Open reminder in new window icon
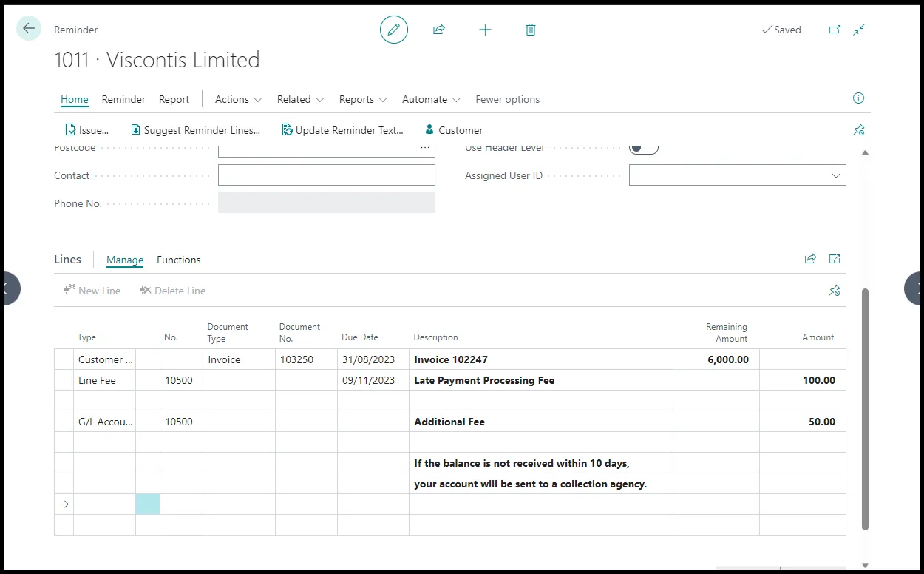 835,30
